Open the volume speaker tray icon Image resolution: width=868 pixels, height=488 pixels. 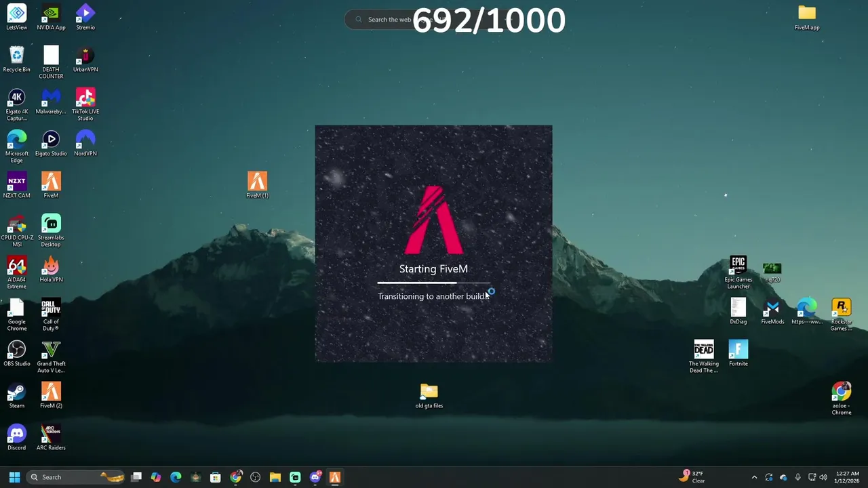click(823, 477)
